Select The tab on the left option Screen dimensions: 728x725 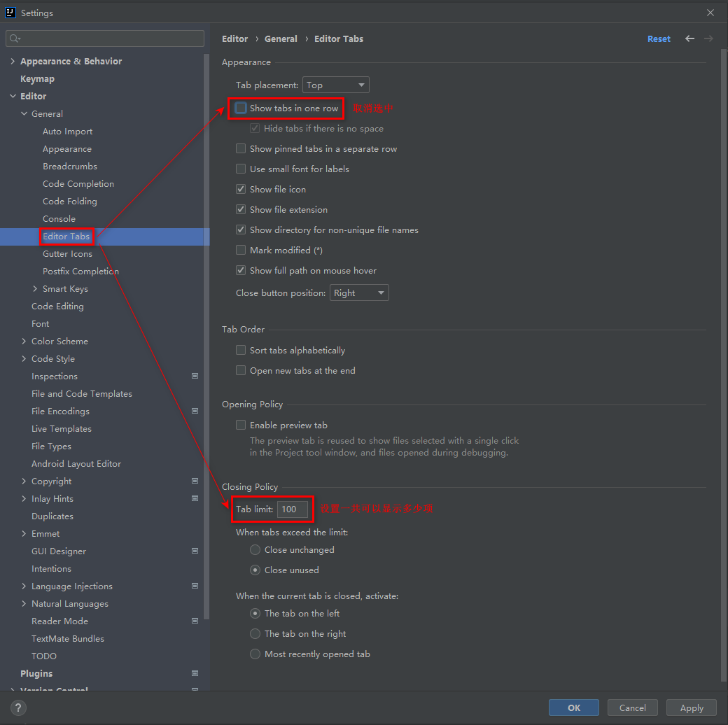click(x=255, y=614)
